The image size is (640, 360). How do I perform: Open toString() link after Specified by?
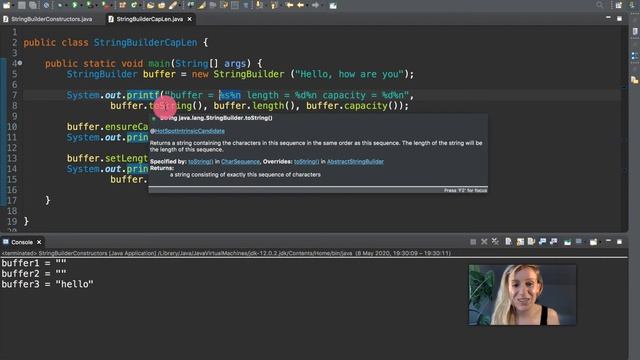tap(200, 162)
